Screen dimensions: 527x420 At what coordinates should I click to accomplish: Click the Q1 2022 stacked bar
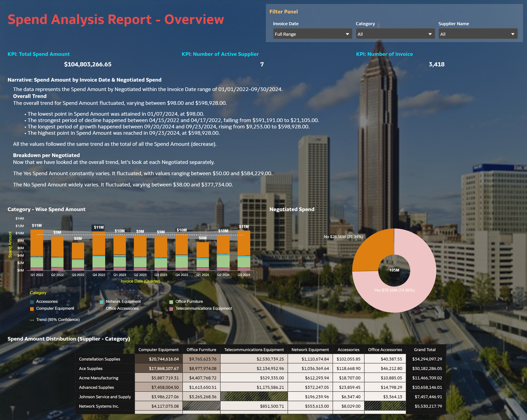37,244
